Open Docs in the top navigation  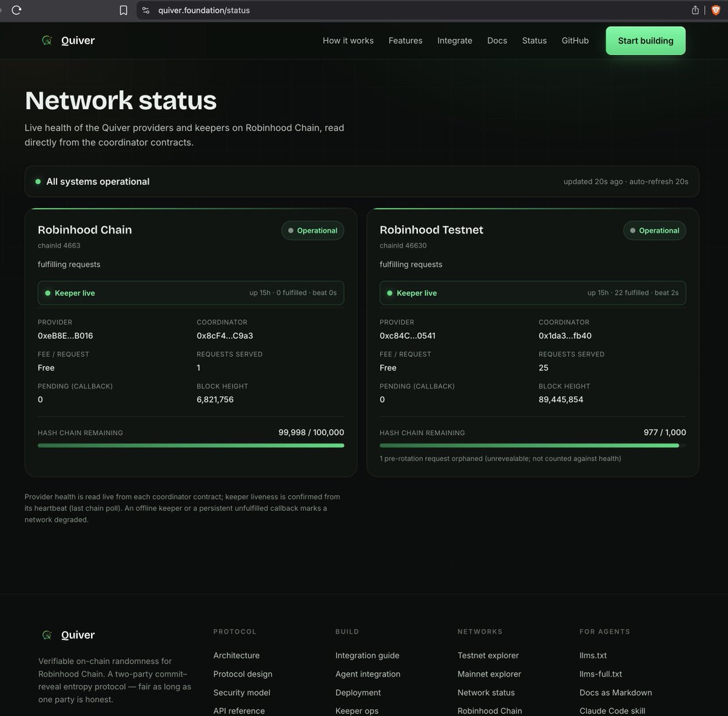point(497,41)
